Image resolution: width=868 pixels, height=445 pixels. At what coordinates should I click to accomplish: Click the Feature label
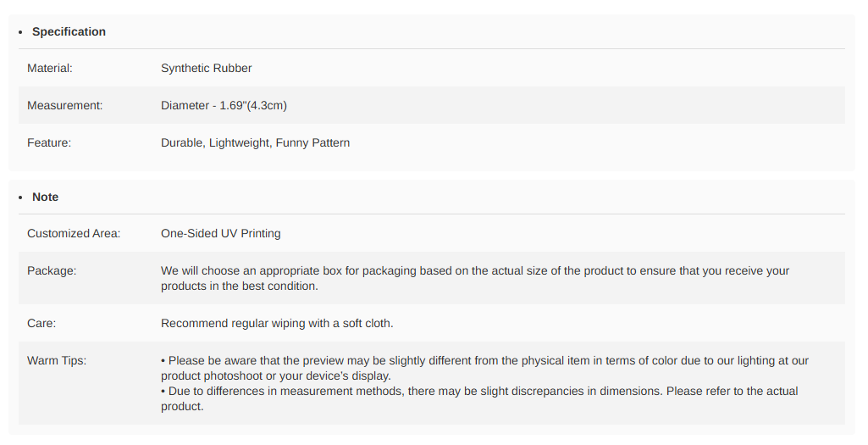(x=49, y=142)
